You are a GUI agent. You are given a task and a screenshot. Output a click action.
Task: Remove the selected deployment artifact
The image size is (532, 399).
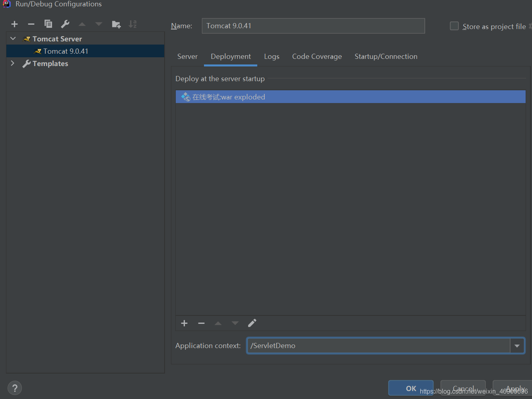(x=201, y=323)
